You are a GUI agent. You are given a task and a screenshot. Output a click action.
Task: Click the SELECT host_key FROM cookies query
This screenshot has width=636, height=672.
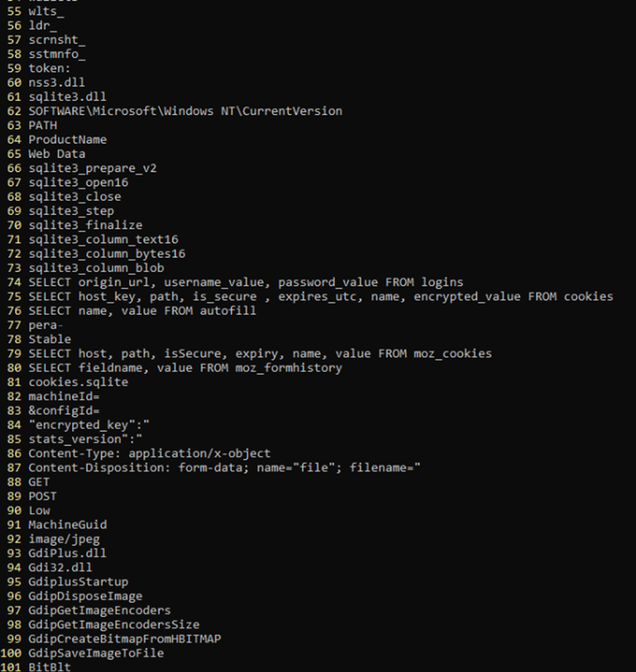click(x=320, y=296)
